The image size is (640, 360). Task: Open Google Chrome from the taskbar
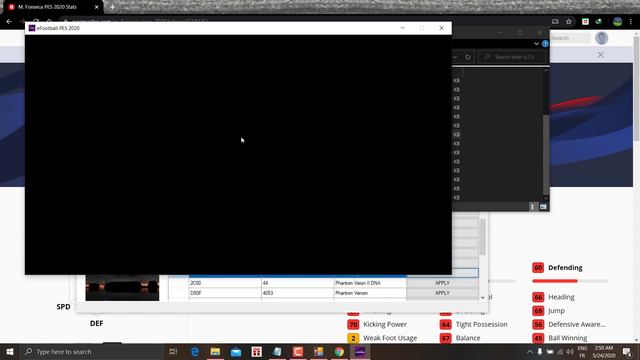(339, 351)
